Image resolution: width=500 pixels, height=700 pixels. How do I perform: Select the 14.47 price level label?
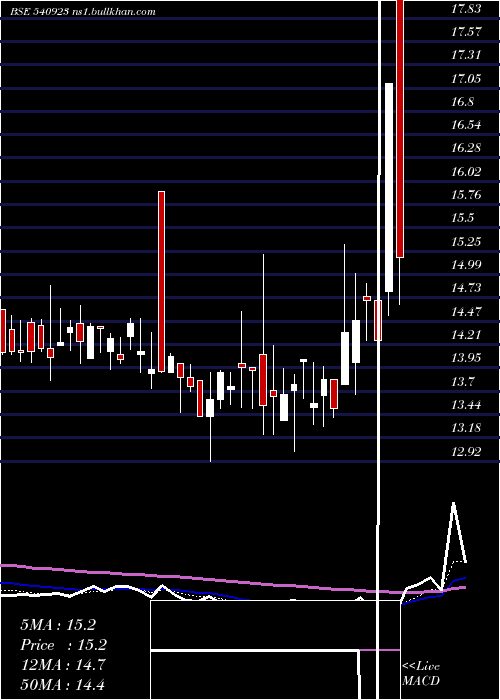tap(466, 311)
